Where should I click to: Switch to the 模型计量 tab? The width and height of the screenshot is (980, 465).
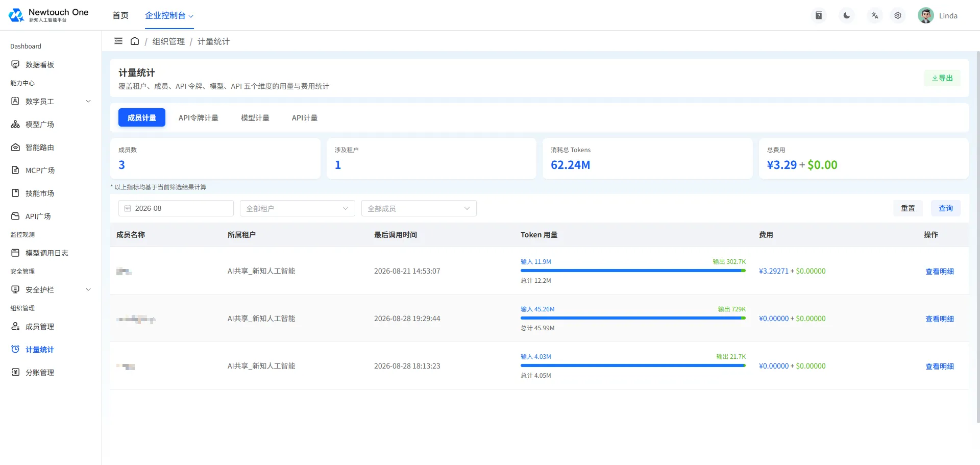pyautogui.click(x=255, y=118)
